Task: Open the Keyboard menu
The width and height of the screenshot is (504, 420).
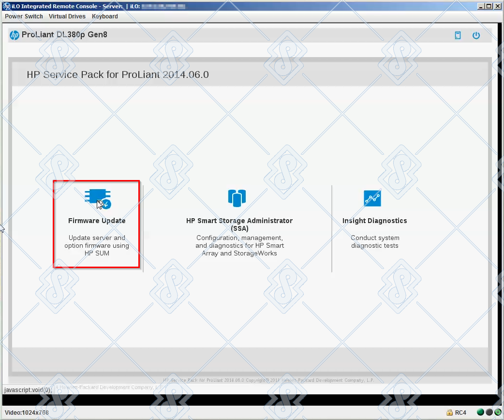Action: (x=105, y=16)
